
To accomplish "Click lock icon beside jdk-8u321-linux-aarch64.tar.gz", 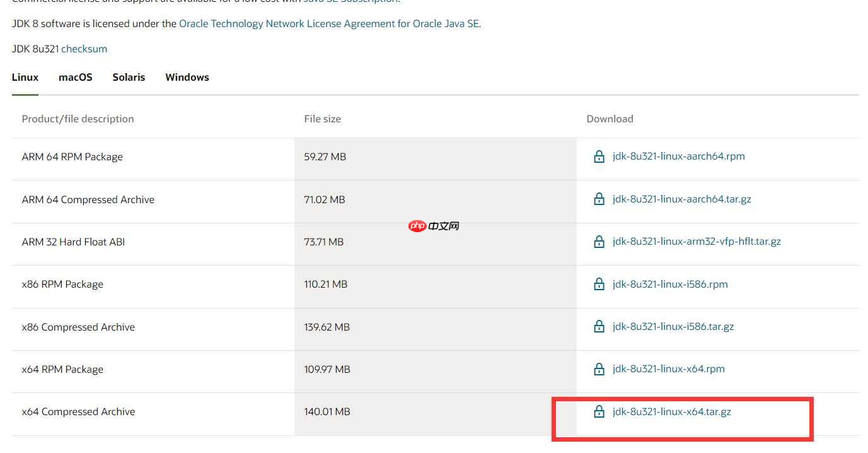I will (599, 199).
